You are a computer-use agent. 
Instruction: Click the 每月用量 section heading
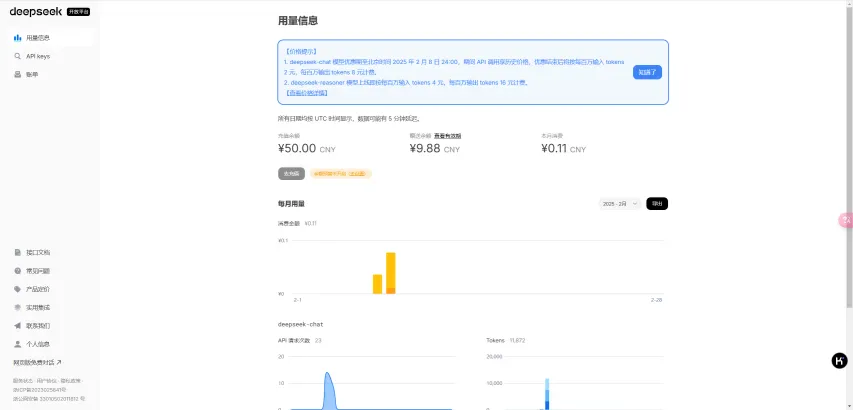(x=291, y=204)
